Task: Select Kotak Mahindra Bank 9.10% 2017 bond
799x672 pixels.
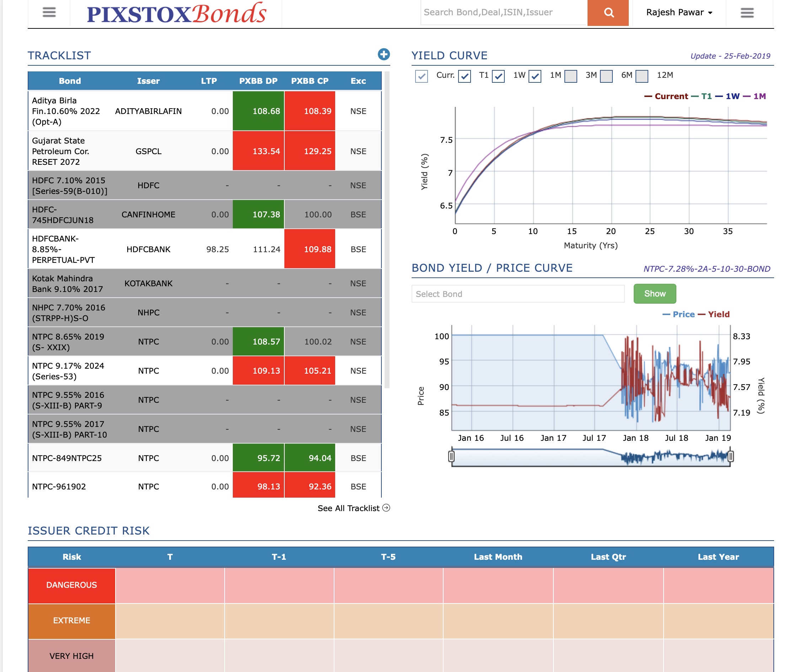Action: 205,283
